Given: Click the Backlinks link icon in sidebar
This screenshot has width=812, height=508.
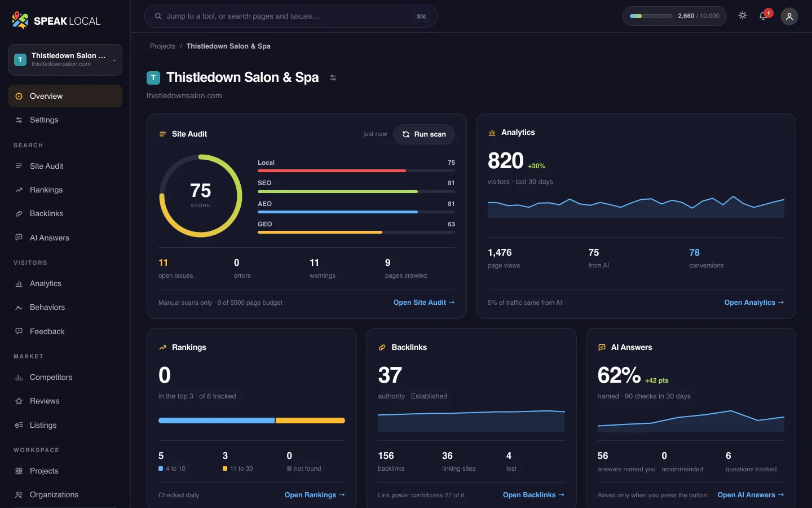Looking at the screenshot, I should [19, 213].
